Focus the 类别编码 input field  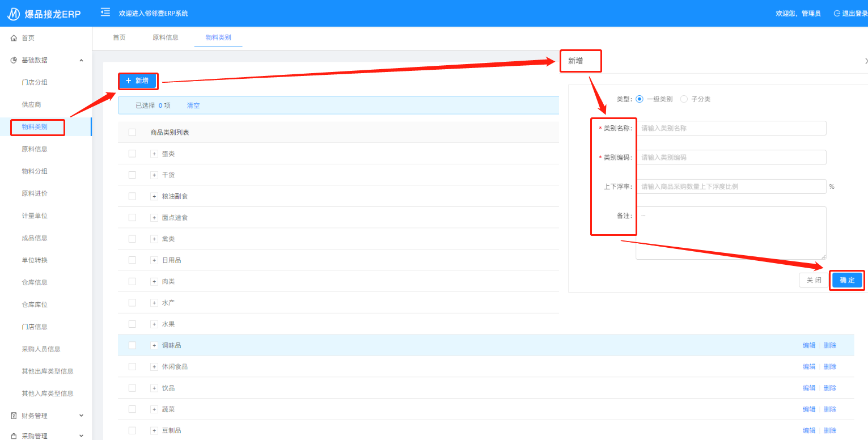tap(731, 157)
